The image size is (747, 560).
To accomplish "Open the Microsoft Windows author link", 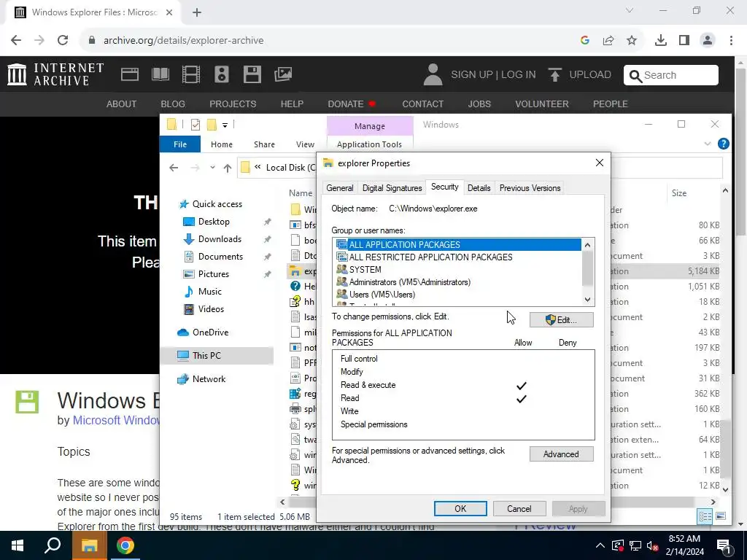I will pyautogui.click(x=116, y=421).
